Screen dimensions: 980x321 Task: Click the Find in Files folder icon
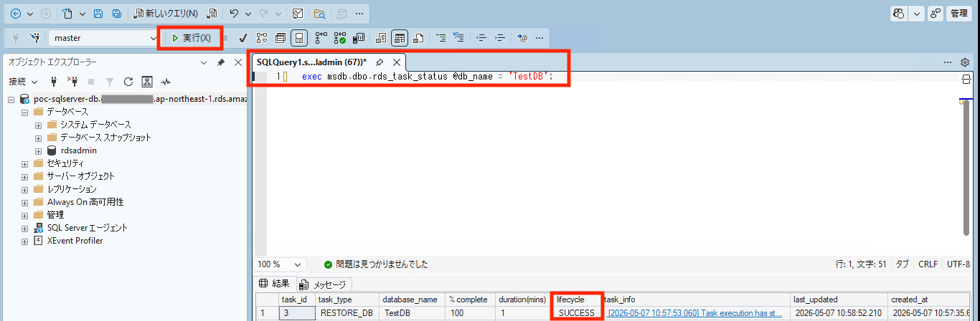tap(320, 14)
